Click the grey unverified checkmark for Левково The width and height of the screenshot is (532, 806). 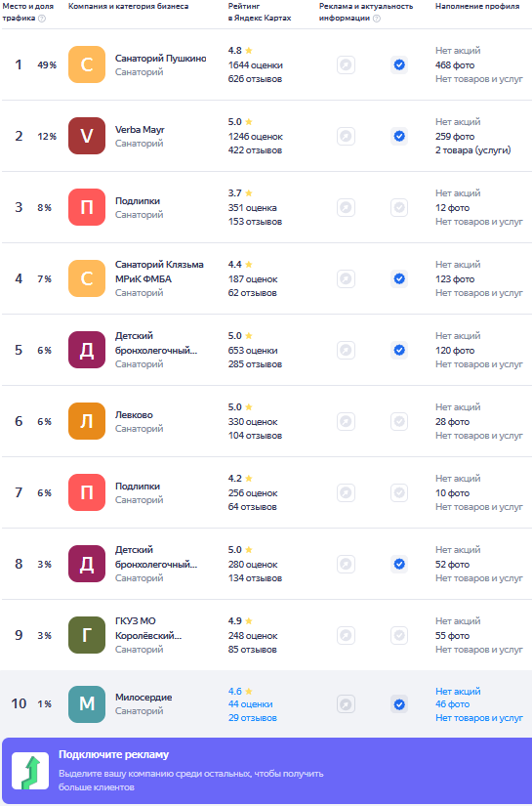(x=399, y=421)
